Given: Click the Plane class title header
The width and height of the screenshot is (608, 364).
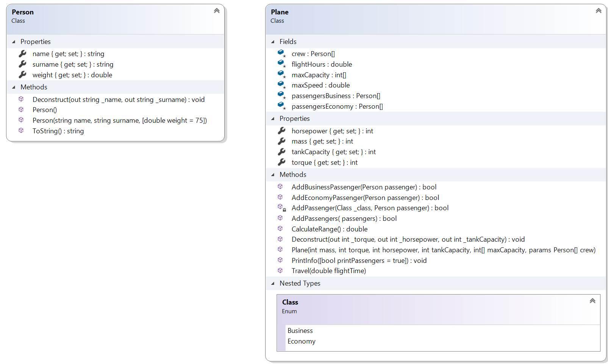Looking at the screenshot, I should pyautogui.click(x=280, y=12).
